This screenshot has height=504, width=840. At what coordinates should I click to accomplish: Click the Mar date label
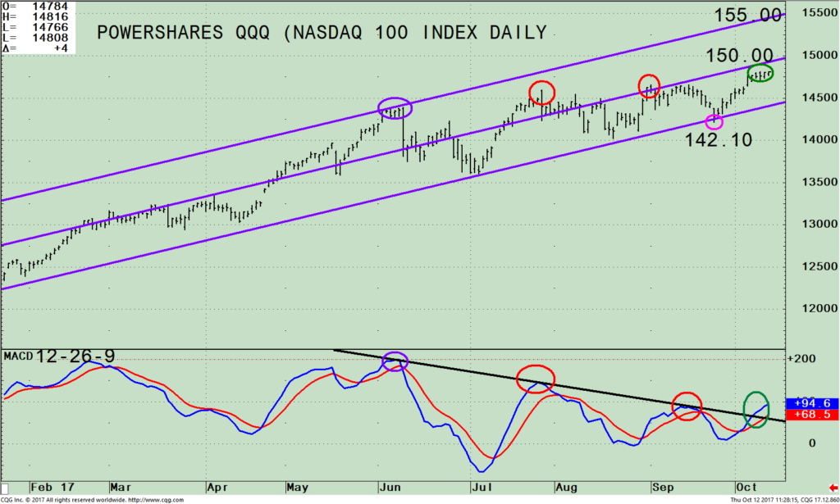pyautogui.click(x=121, y=488)
